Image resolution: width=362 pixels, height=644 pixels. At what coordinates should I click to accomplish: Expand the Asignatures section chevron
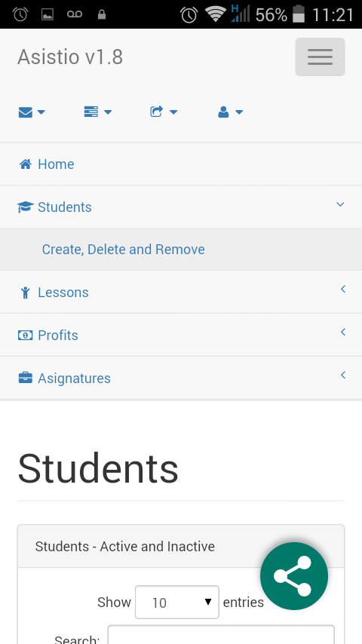[342, 375]
